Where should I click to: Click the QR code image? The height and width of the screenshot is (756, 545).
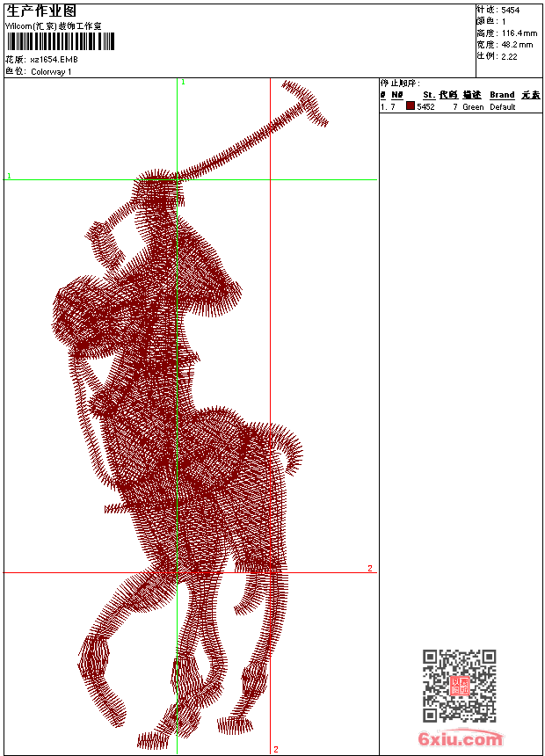(459, 686)
